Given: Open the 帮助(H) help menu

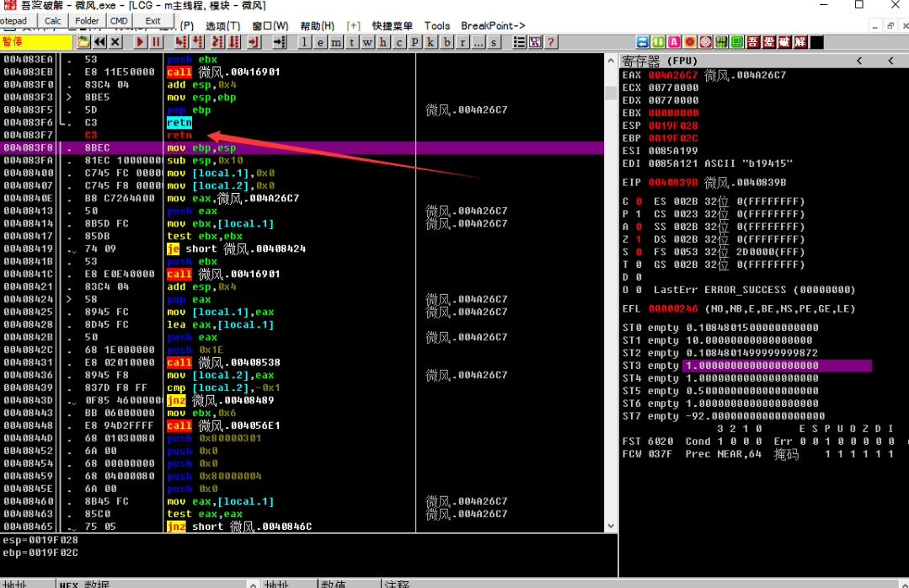Looking at the screenshot, I should tap(317, 26).
